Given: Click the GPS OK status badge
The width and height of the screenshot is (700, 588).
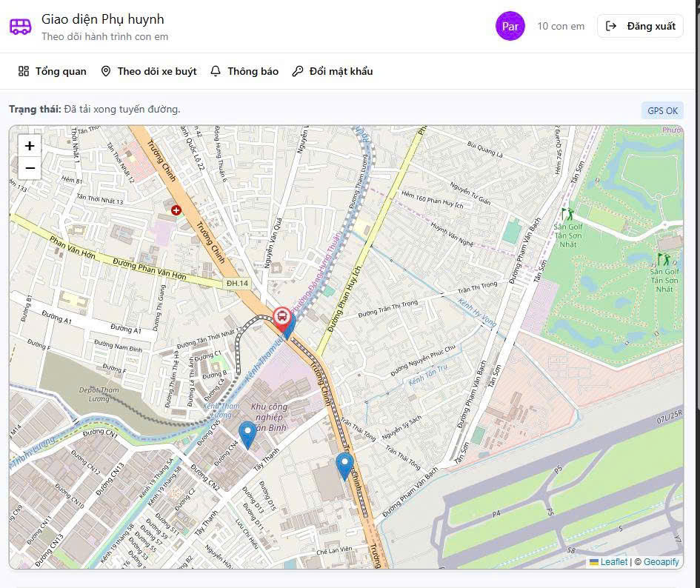Looking at the screenshot, I should click(662, 111).
